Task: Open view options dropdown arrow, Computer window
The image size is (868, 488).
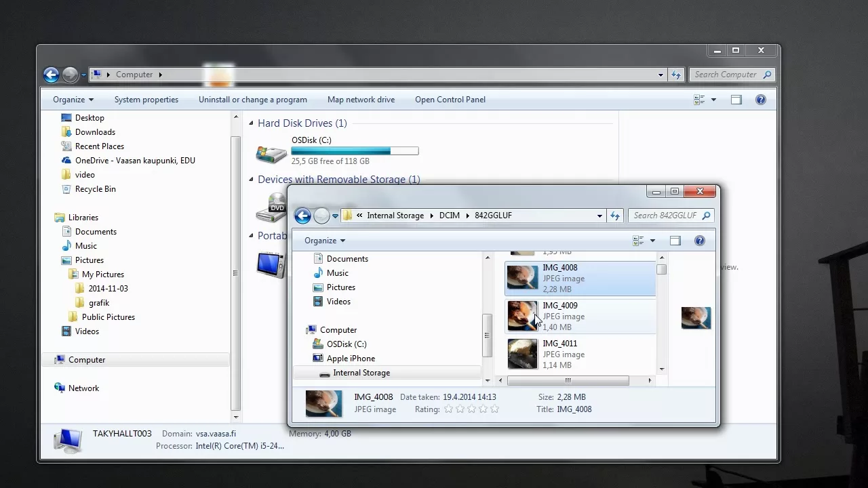Action: [713, 100]
